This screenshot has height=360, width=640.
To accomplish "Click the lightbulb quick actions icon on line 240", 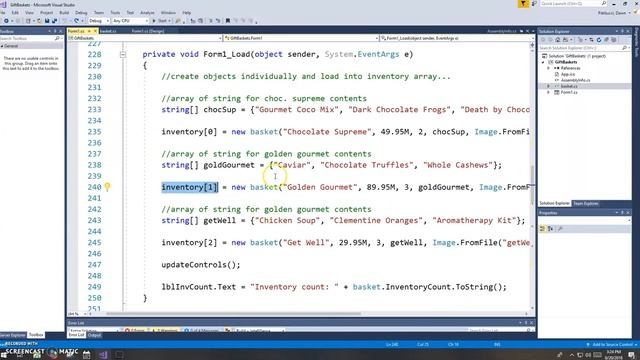I will 107,187.
